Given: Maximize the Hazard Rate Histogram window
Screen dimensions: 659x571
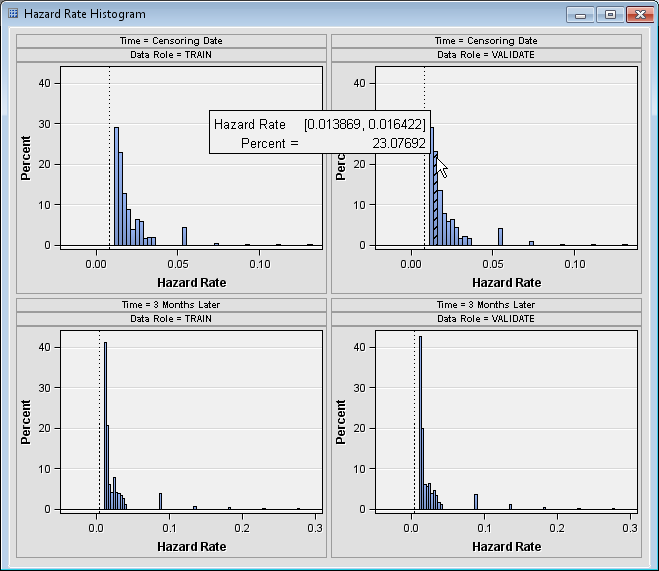Looking at the screenshot, I should pyautogui.click(x=609, y=14).
